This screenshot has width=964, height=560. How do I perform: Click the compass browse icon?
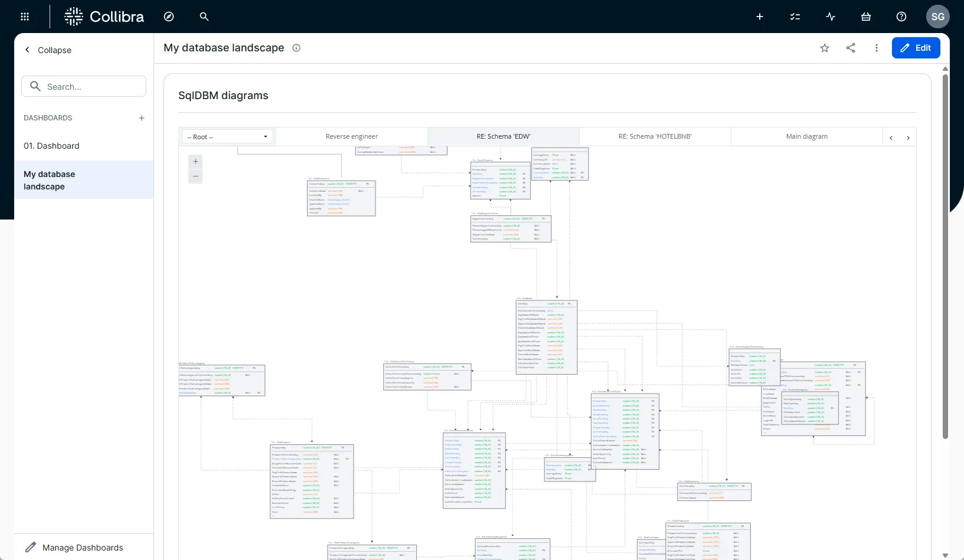coord(169,17)
